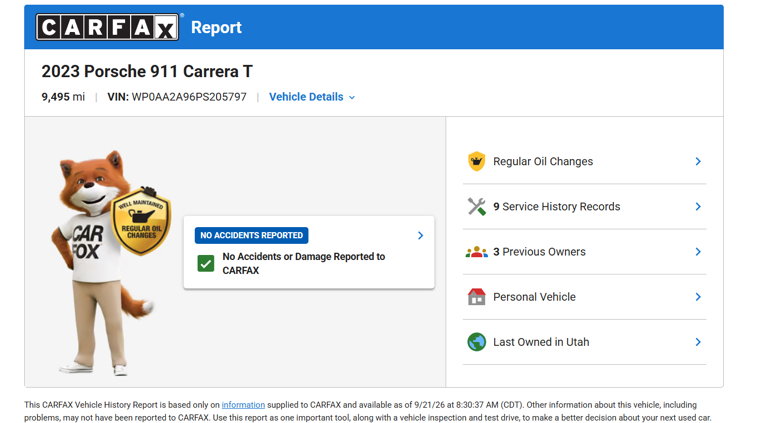Expand the No Accidents Reported chevron
Image resolution: width=768 pixels, height=423 pixels.
click(420, 235)
